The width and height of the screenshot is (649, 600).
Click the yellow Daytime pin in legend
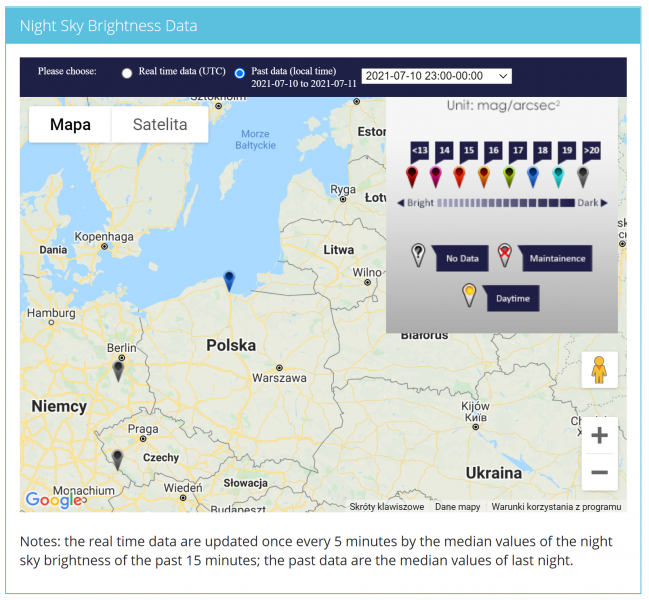[469, 295]
